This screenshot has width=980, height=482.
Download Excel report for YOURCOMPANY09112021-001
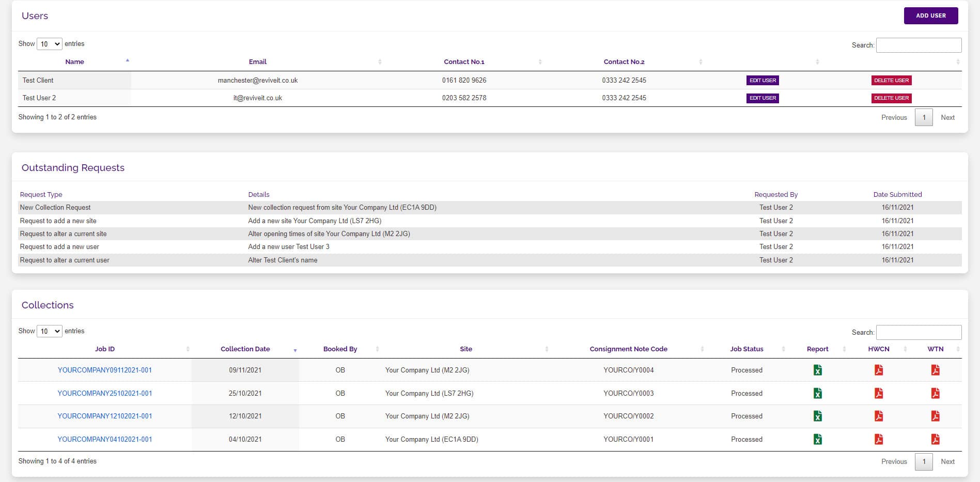(x=817, y=370)
